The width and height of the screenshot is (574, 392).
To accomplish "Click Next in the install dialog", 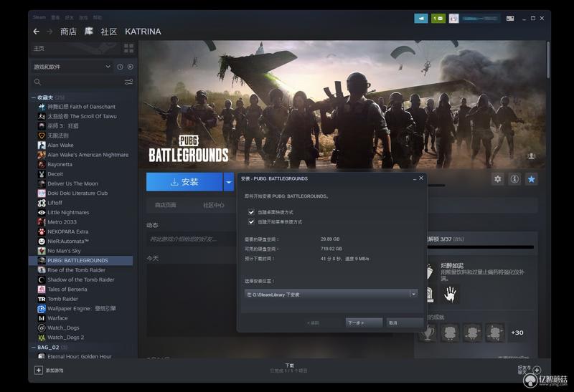I will point(364,322).
